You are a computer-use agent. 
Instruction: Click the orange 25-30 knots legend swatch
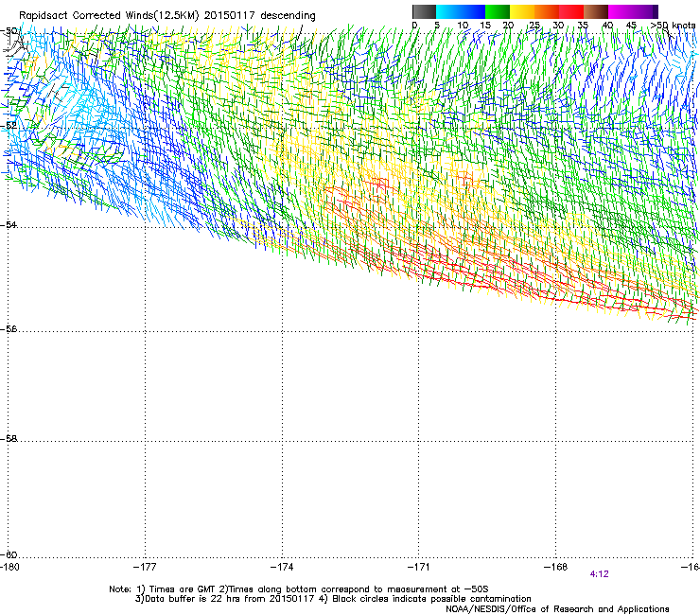coord(547,11)
